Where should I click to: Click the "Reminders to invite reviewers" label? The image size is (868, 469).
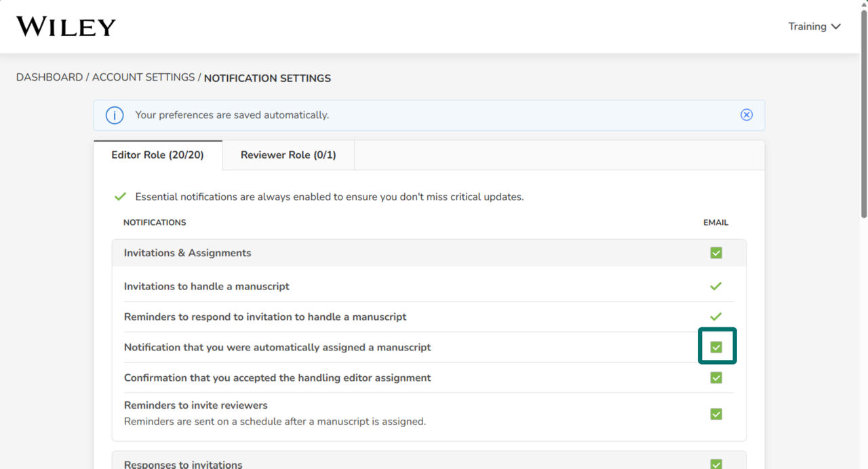click(x=196, y=405)
